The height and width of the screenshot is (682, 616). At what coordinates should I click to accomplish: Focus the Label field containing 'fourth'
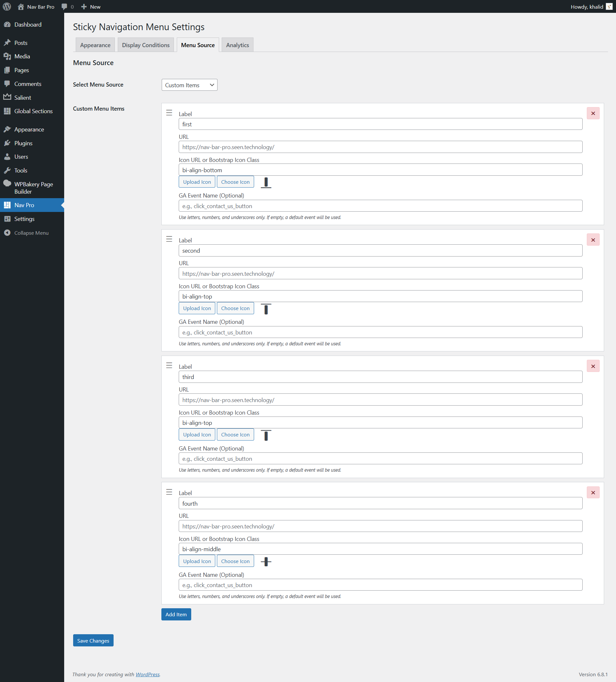coord(381,503)
